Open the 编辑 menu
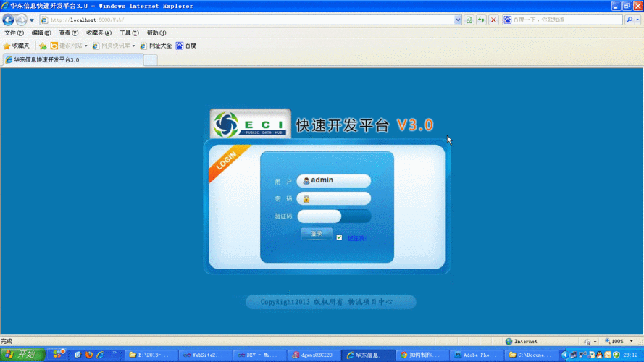This screenshot has height=362, width=644. (41, 33)
